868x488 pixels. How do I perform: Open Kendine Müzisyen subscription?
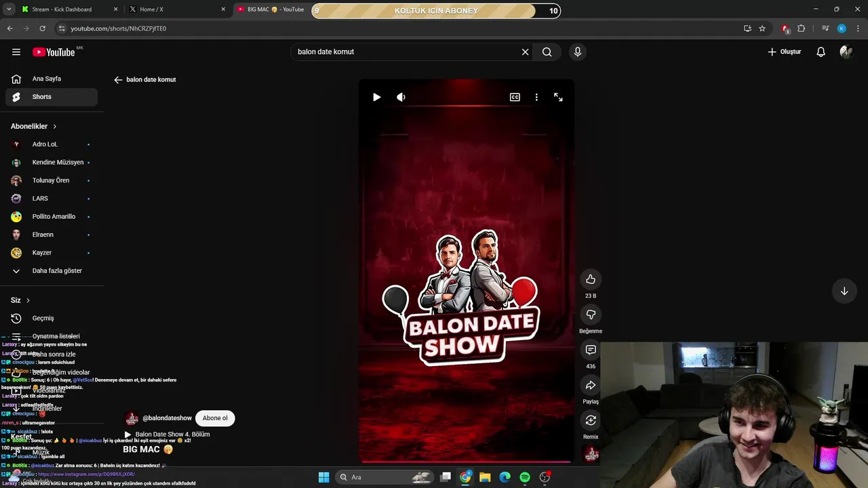point(52,163)
